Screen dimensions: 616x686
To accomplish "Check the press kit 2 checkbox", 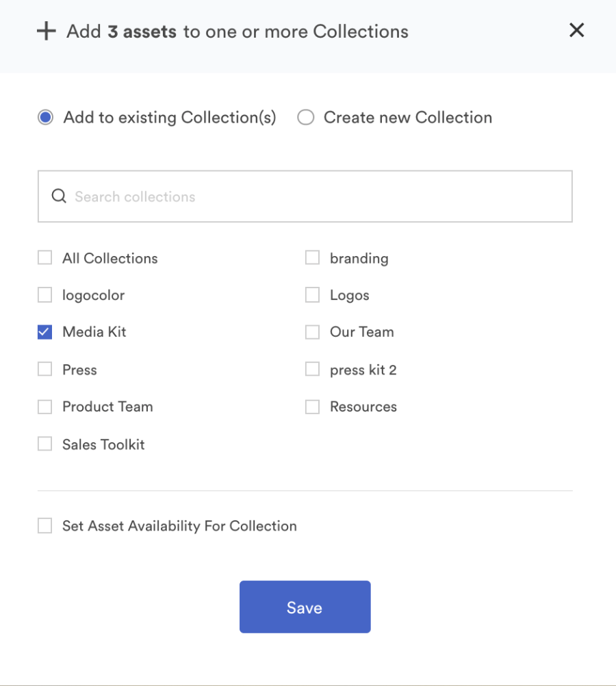I will coord(312,369).
